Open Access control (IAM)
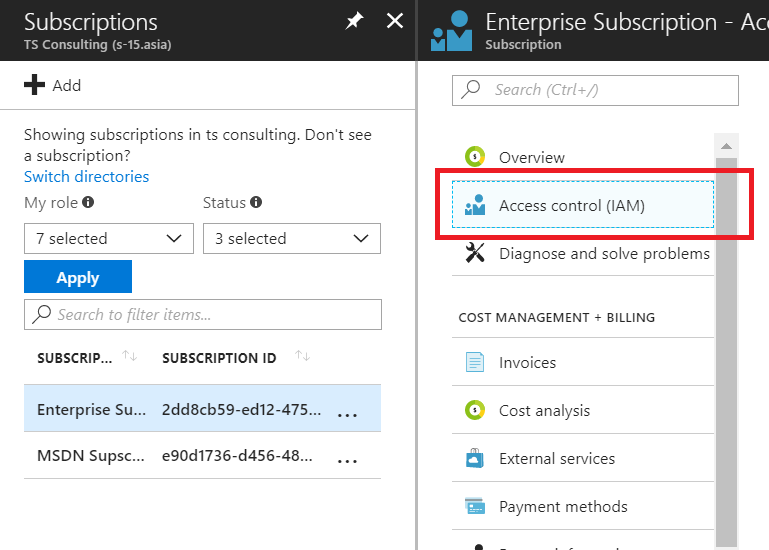The image size is (769, 550). pos(572,206)
